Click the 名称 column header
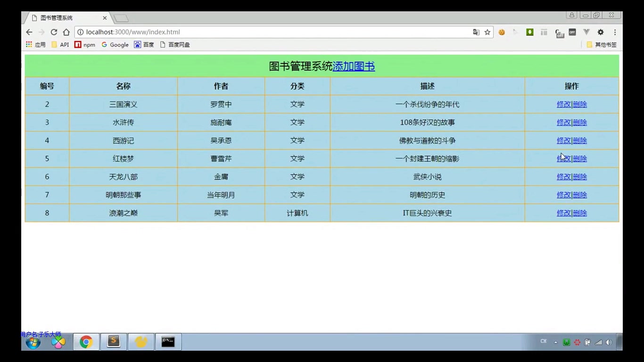Viewport: 644px width, 362px height. 124,86
